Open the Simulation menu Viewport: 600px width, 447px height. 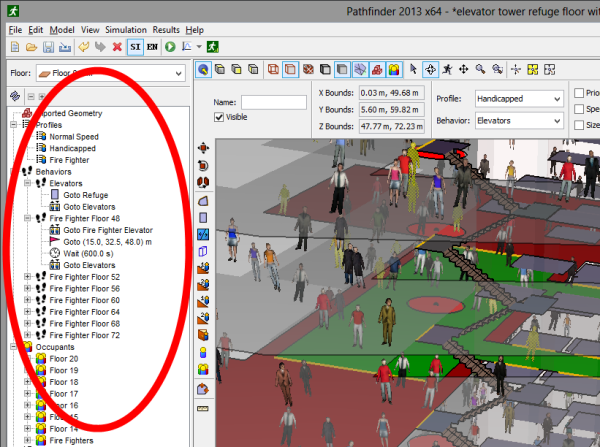pyautogui.click(x=125, y=30)
